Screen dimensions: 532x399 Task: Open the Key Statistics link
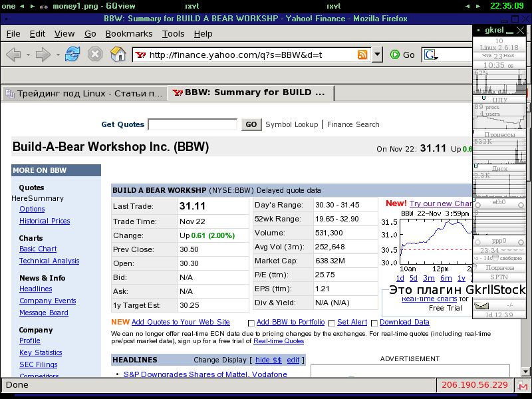pyautogui.click(x=41, y=352)
